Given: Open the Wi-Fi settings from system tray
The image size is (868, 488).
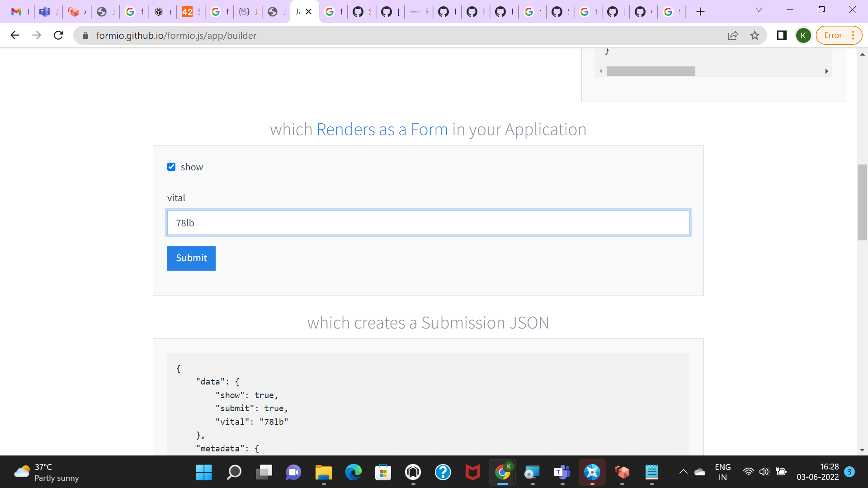Looking at the screenshot, I should (x=749, y=473).
